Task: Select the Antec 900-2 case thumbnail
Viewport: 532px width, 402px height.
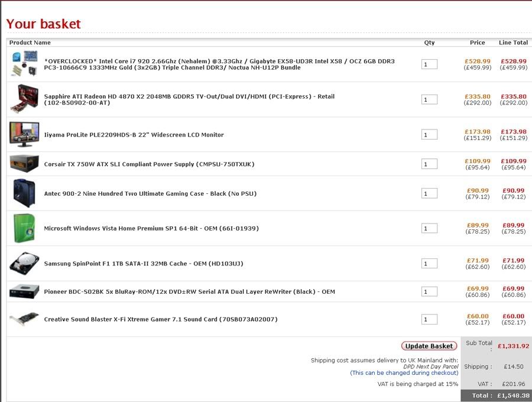Action: coord(24,193)
